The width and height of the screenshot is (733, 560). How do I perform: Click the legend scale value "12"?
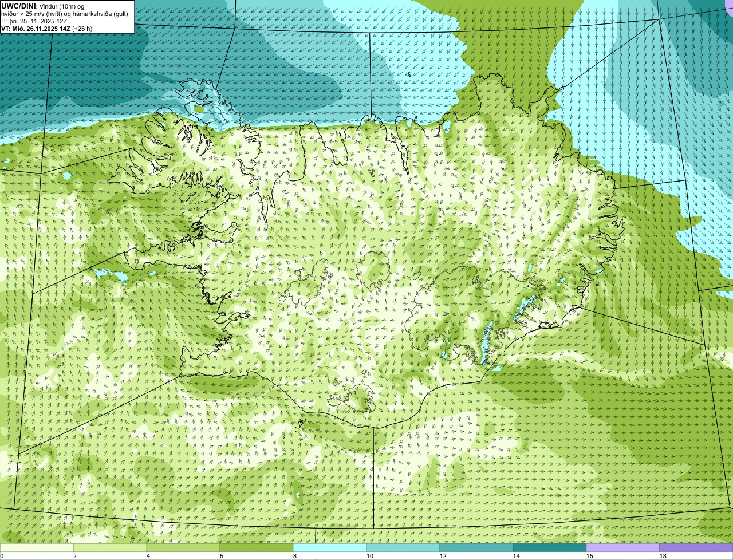443,556
